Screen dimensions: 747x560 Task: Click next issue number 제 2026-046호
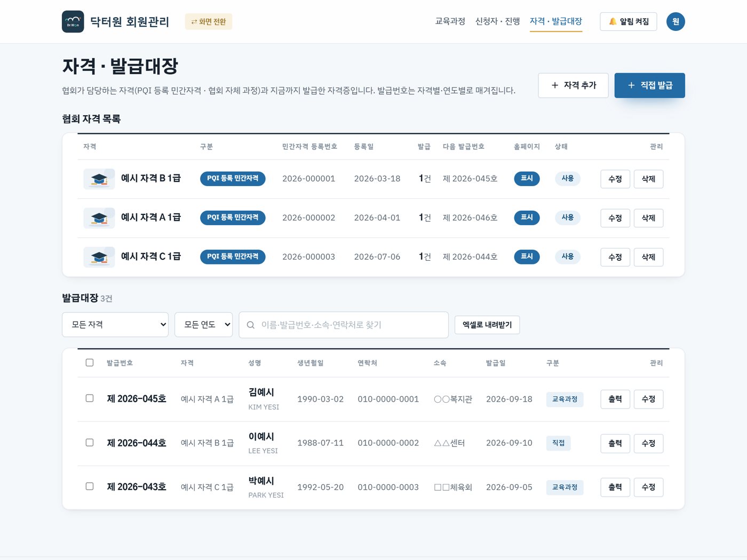point(470,218)
